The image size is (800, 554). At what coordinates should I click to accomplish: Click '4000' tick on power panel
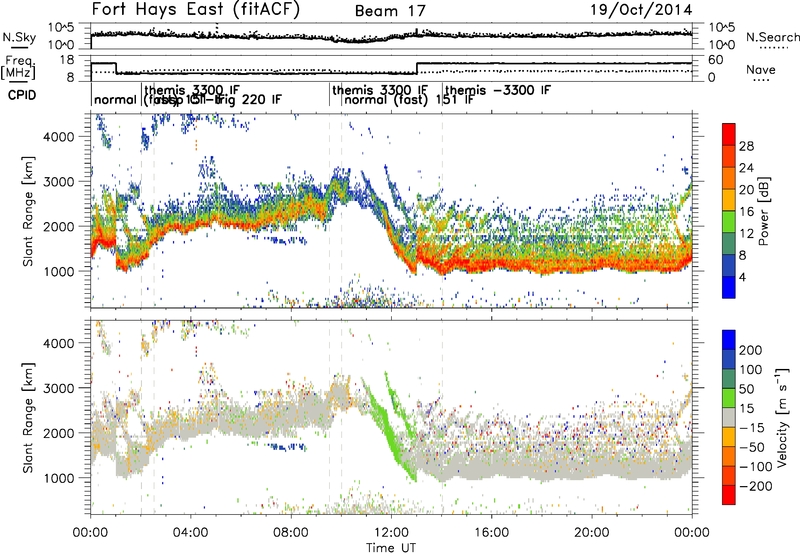58,137
